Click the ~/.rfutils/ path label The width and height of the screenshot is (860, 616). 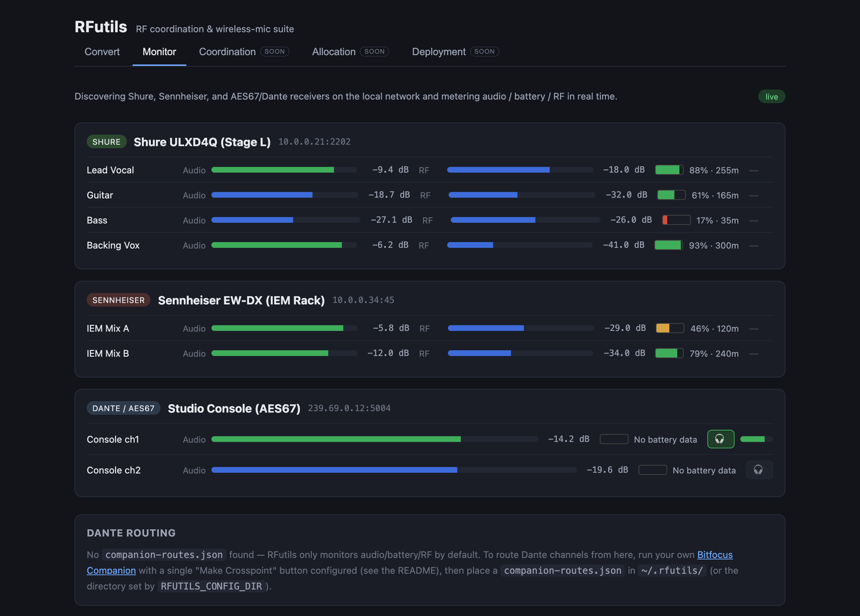pyautogui.click(x=673, y=570)
